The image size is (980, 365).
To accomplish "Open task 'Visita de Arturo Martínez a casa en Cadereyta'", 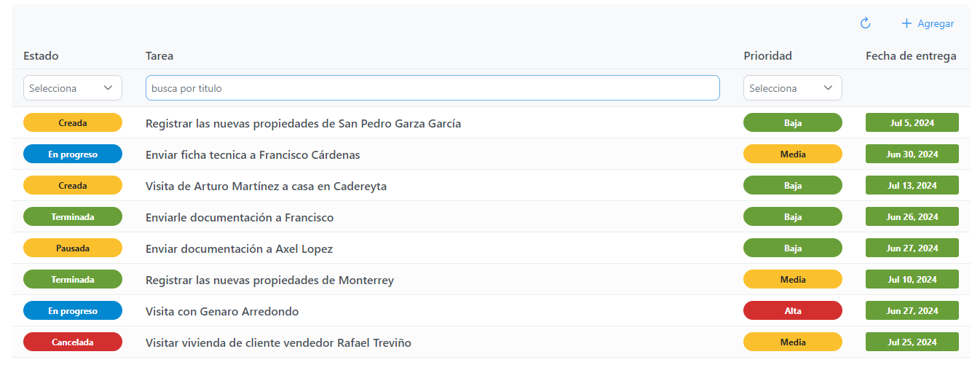I will [266, 187].
